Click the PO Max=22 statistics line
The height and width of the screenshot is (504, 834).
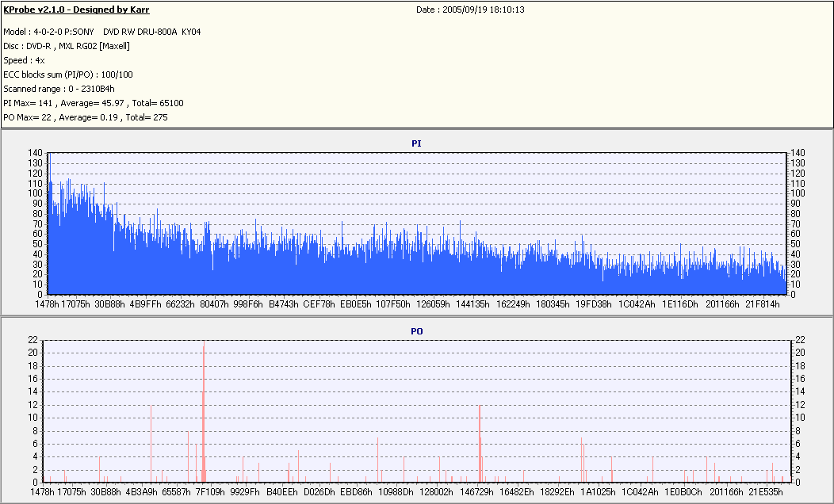86,117
